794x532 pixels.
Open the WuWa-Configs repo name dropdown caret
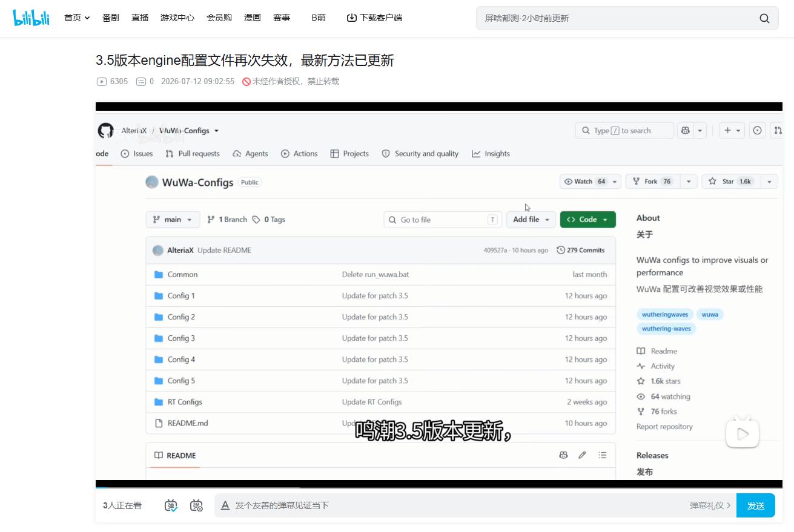(216, 131)
